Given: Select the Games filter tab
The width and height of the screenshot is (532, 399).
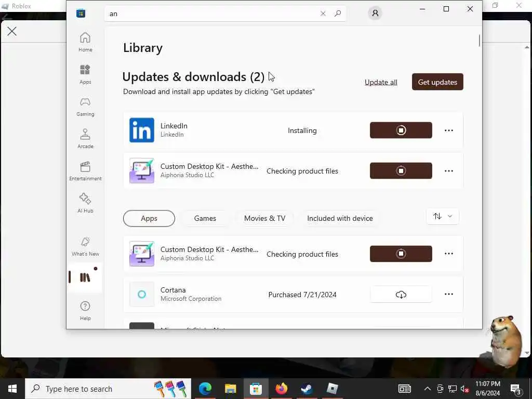Looking at the screenshot, I should [x=205, y=219].
